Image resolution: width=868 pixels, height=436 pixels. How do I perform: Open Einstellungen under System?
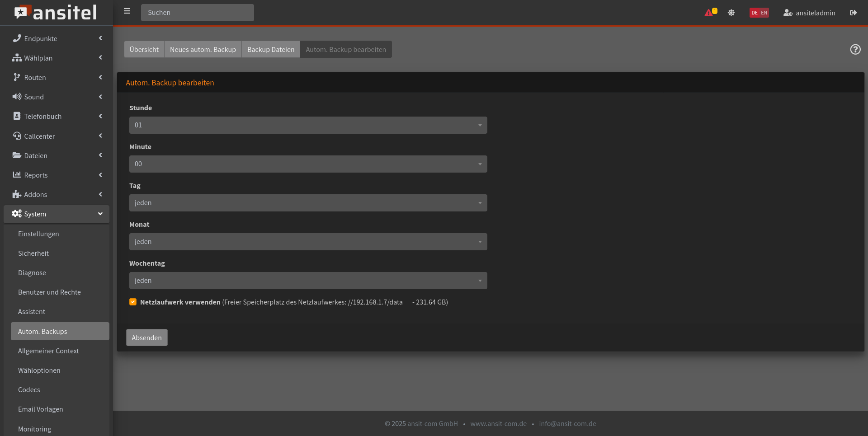(x=60, y=234)
